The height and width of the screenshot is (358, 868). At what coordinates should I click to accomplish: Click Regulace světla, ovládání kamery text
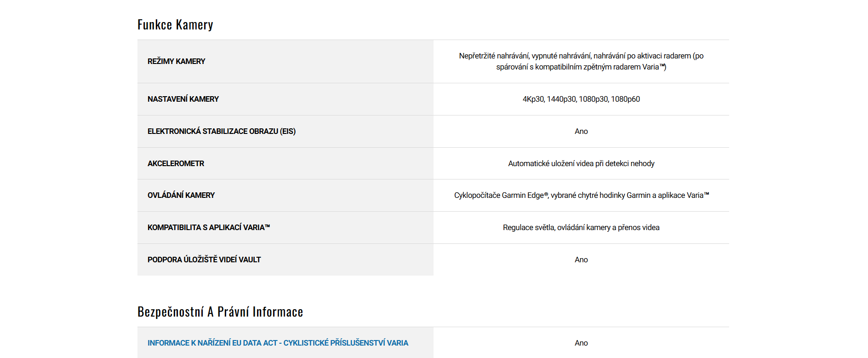tap(581, 227)
